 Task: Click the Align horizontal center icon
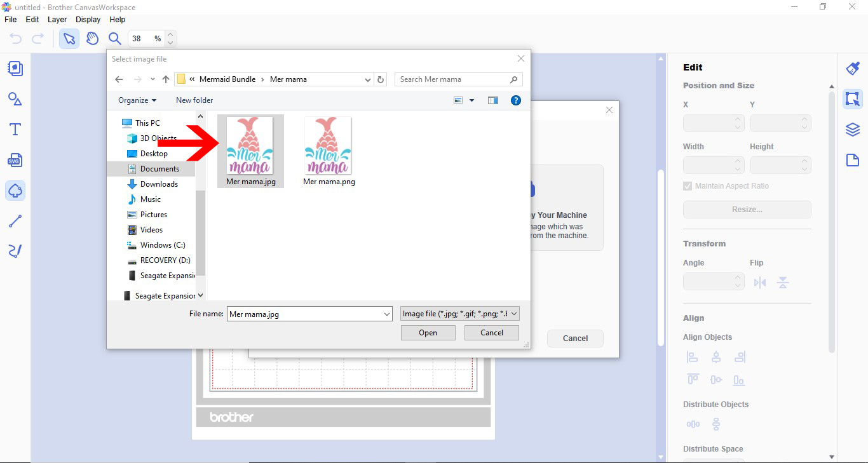716,357
